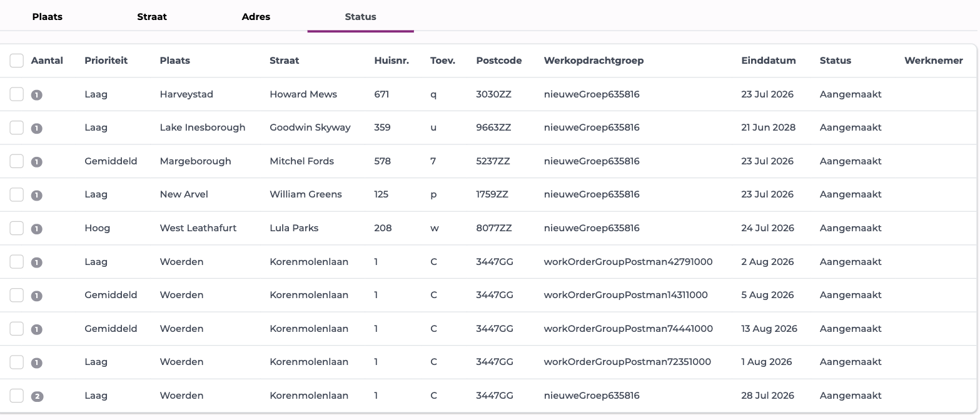Click the Einddatum column header

(769, 61)
